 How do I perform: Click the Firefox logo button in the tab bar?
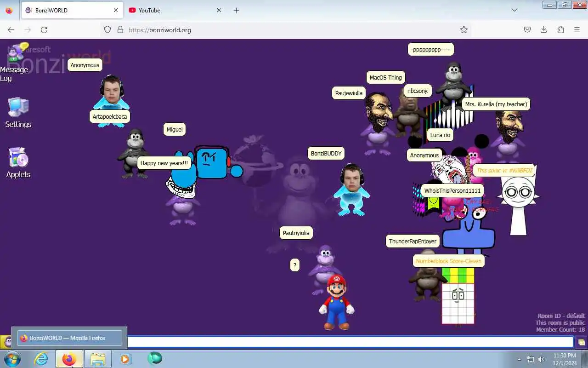click(x=9, y=10)
